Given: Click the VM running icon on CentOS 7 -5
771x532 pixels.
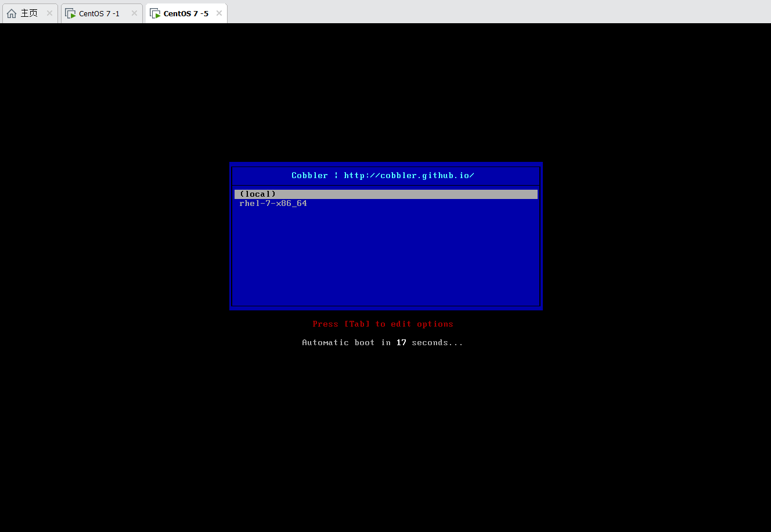Looking at the screenshot, I should [155, 13].
